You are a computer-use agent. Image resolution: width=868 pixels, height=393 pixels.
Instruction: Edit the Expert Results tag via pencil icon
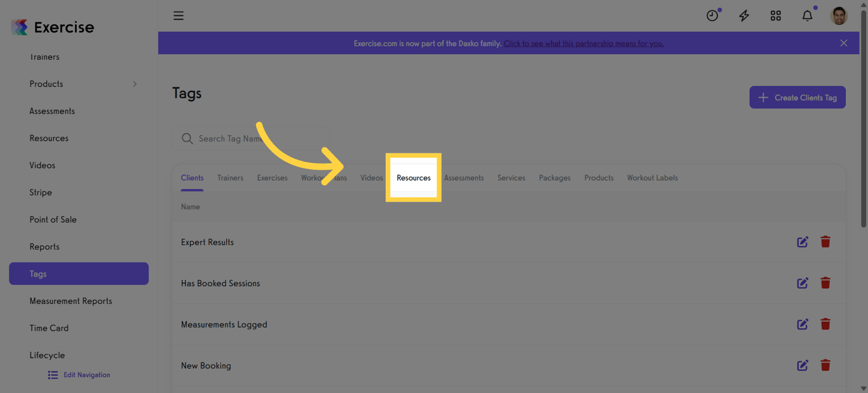pos(802,242)
